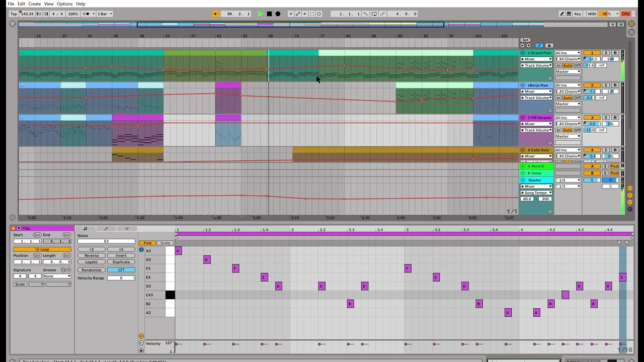Click the next locator arrow button

[x=528, y=46]
